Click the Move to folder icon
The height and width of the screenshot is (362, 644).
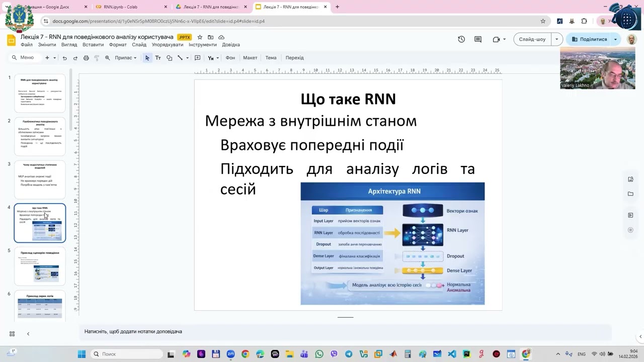[x=210, y=37]
